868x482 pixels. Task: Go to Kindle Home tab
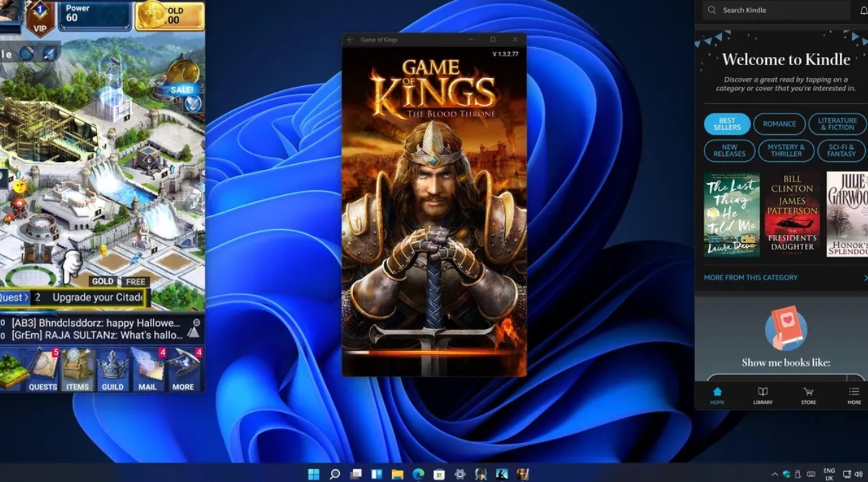tap(717, 395)
